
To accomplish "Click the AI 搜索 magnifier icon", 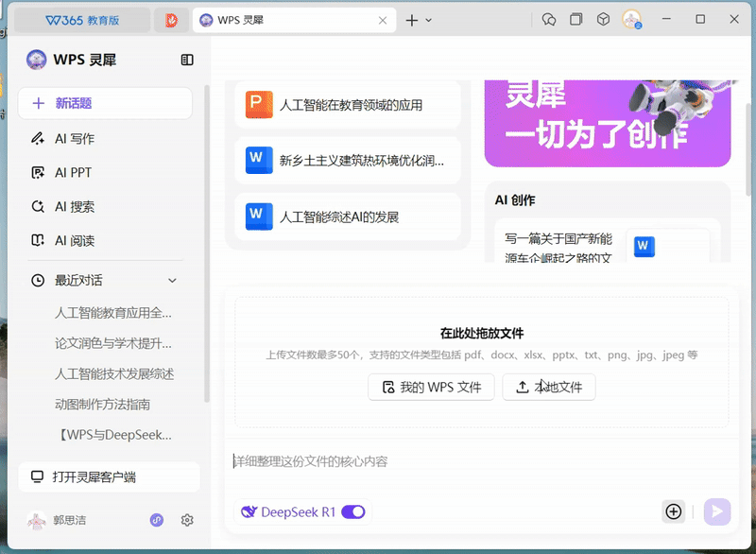I will (x=38, y=206).
